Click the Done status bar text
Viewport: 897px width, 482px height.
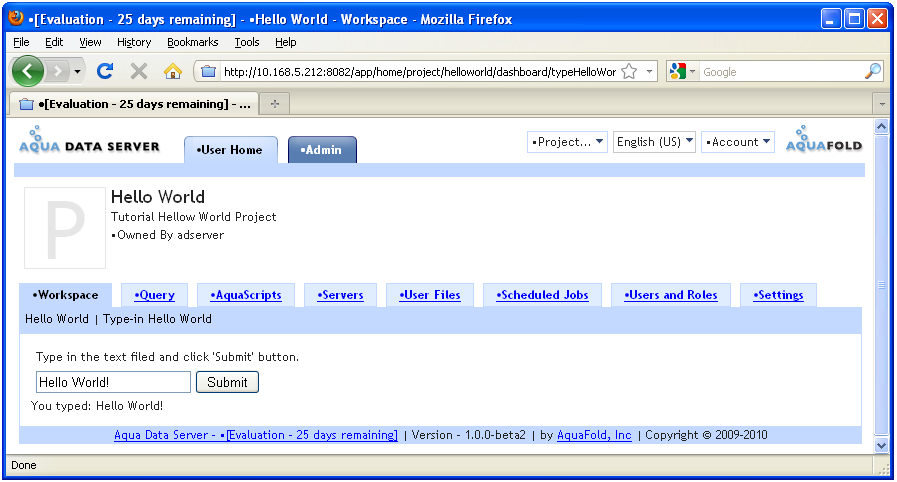23,465
